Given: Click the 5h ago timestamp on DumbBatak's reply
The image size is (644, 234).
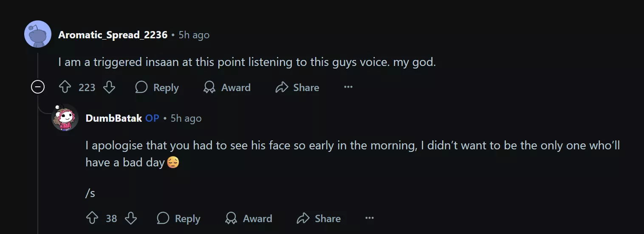Looking at the screenshot, I should tap(186, 118).
